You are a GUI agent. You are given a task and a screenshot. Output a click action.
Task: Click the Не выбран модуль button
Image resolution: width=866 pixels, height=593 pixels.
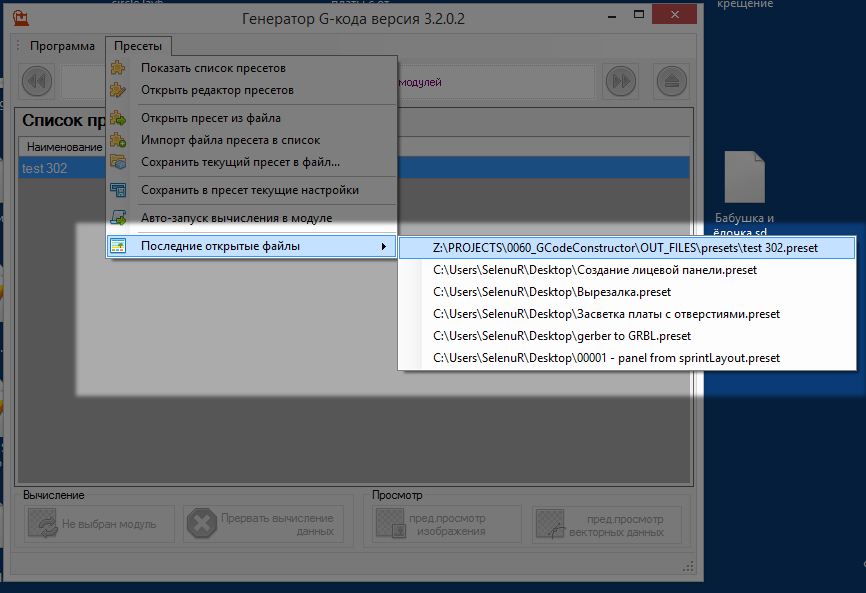click(x=99, y=524)
